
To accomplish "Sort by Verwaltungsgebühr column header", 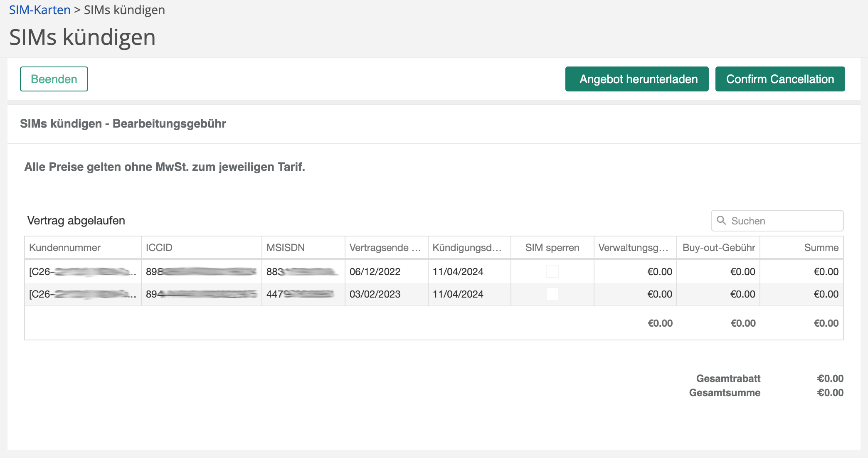I will [633, 248].
